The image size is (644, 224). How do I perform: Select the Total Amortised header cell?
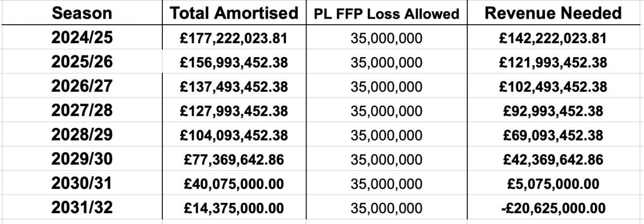pyautogui.click(x=234, y=13)
